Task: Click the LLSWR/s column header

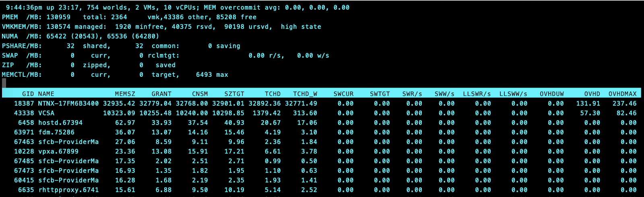Action: (477, 94)
